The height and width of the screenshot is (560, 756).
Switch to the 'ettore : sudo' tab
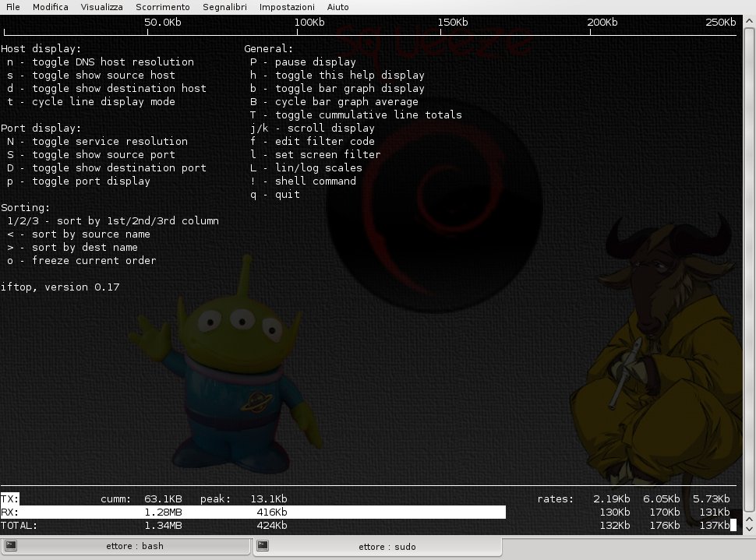point(378,547)
